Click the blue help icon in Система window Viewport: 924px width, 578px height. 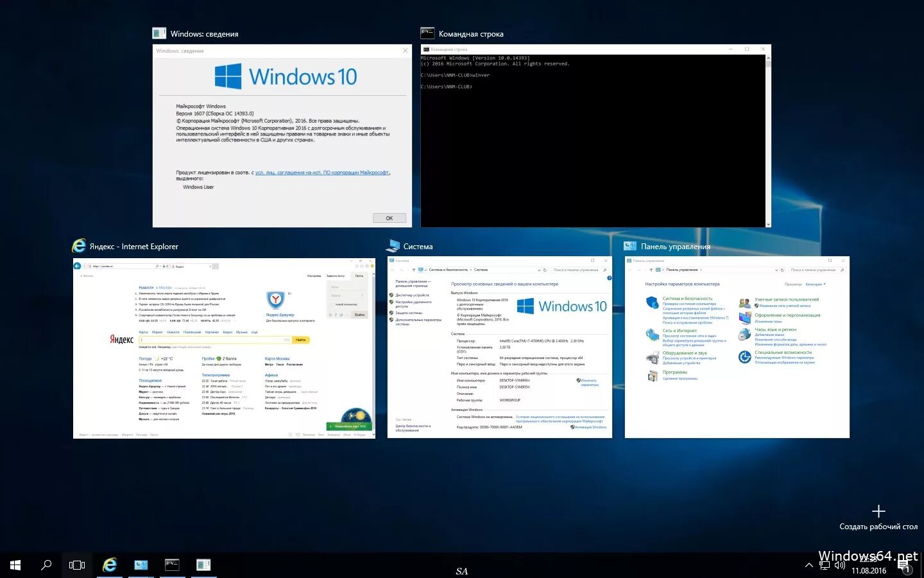[x=609, y=278]
